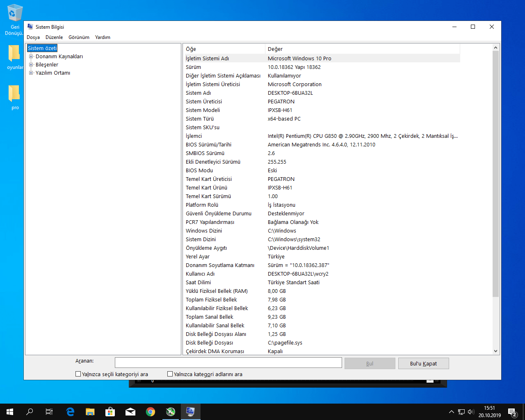Expand the Bileşenler tree node
Viewport: 525px width, 420px height.
coord(31,65)
